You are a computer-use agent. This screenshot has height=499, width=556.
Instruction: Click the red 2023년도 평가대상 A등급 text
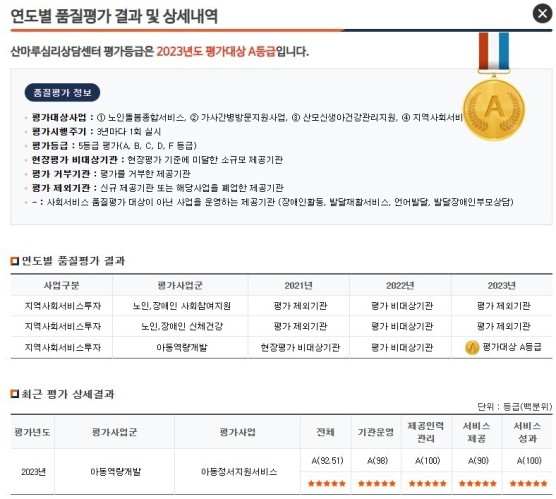pyautogui.click(x=216, y=52)
